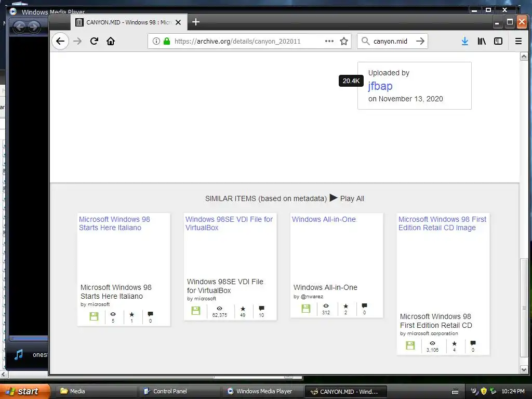Select the CANYON.MID - Windows 98 tab
This screenshot has height=399, width=532.
(x=129, y=22)
